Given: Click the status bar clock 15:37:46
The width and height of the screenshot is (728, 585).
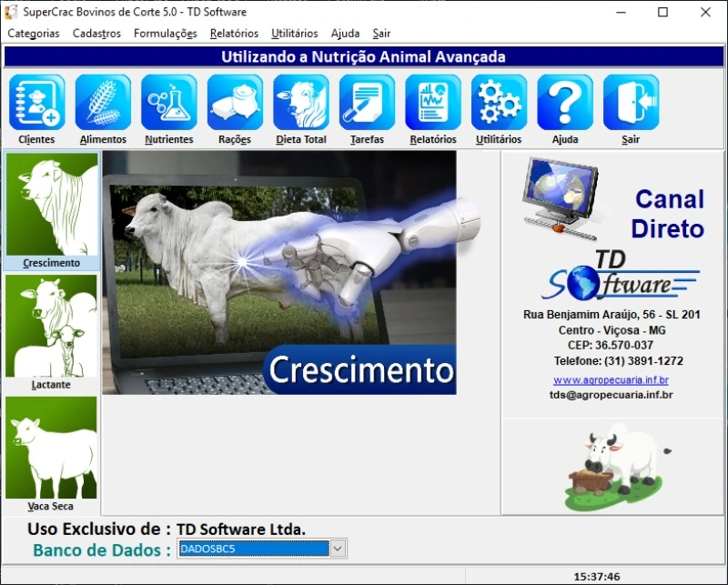Looking at the screenshot, I should [597, 577].
